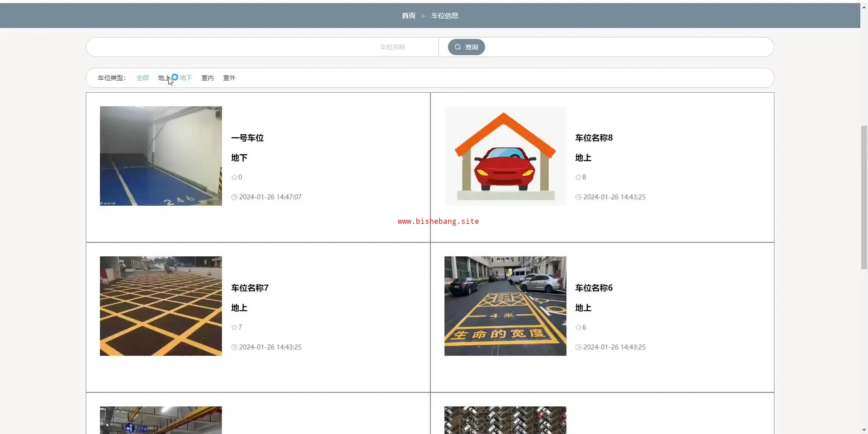Open the 一号车位 underground parking photo
This screenshot has width=868, height=434.
point(160,156)
